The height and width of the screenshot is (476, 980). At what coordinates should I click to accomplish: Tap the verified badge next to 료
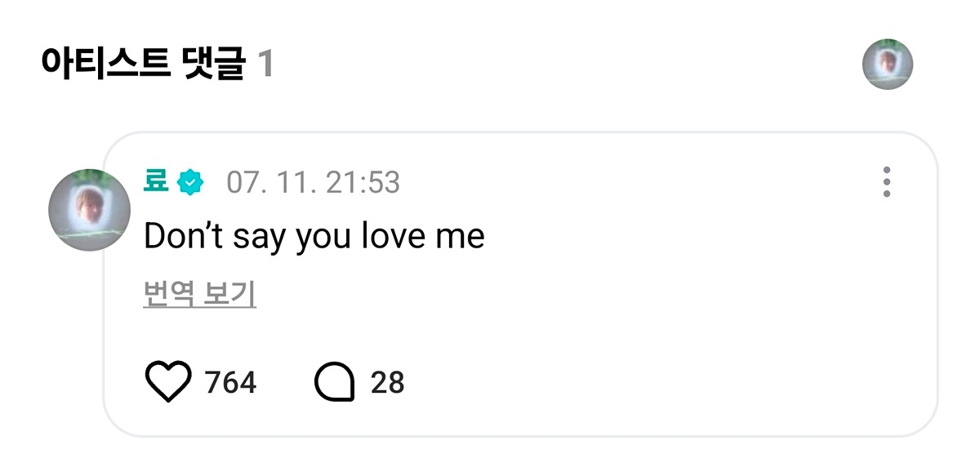(189, 182)
